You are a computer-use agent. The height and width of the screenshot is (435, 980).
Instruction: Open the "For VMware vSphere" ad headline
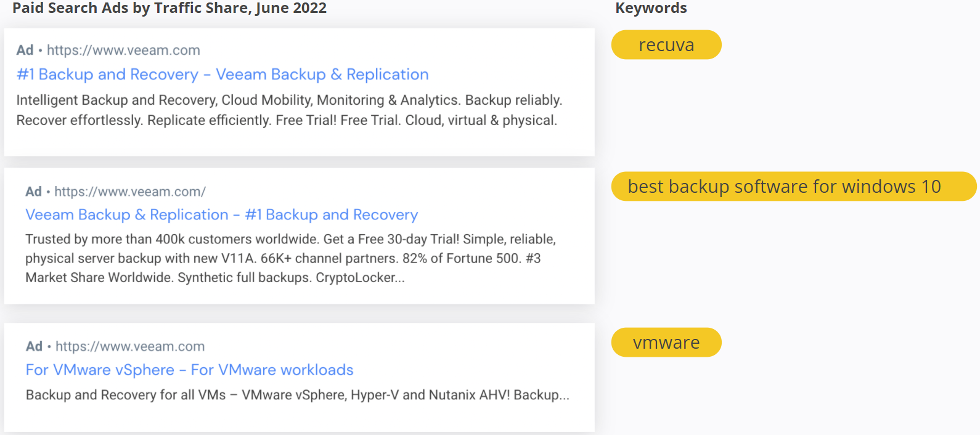189,370
